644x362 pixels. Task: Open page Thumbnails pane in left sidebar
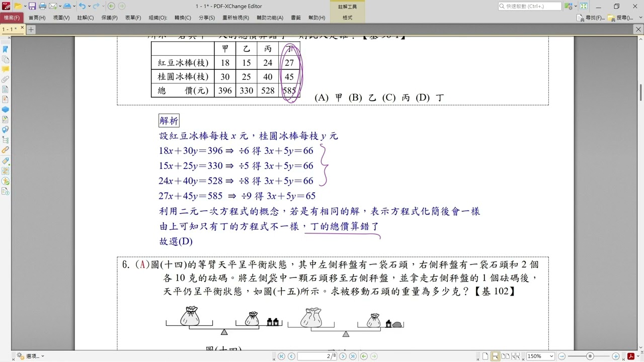(5, 59)
